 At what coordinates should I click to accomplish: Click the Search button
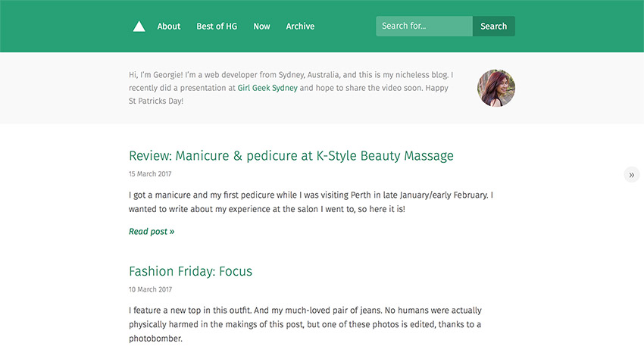494,26
